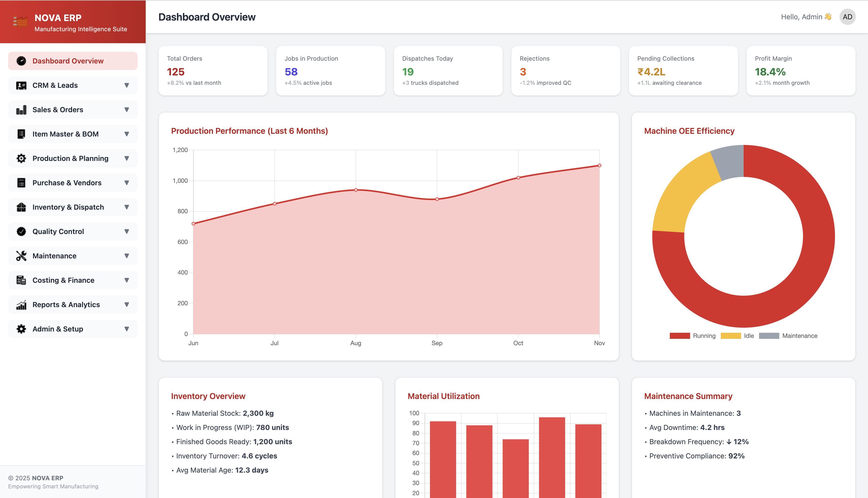868x498 pixels.
Task: Expand Item Master & BOM arrow
Action: click(127, 134)
